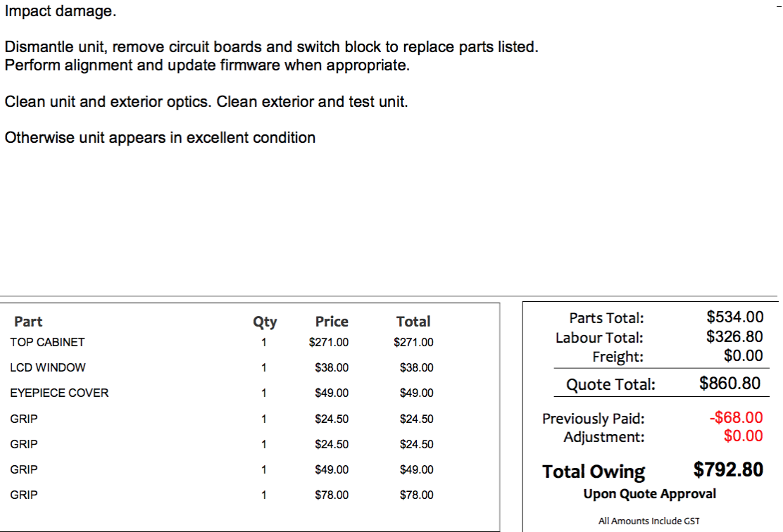Select the LCD WINDOW part name
This screenshot has width=783, height=532.
click(48, 367)
